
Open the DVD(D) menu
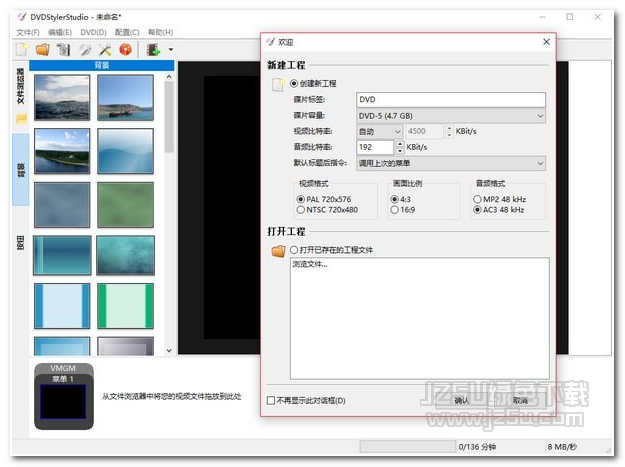93,32
